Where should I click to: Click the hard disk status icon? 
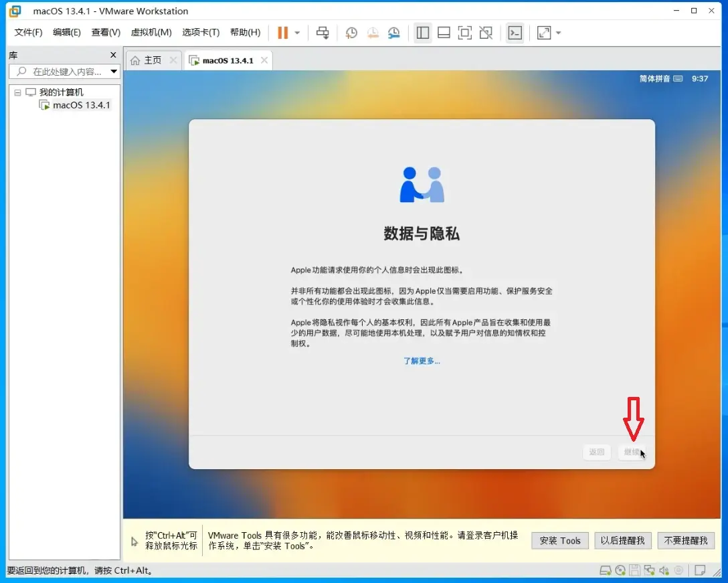(x=605, y=570)
